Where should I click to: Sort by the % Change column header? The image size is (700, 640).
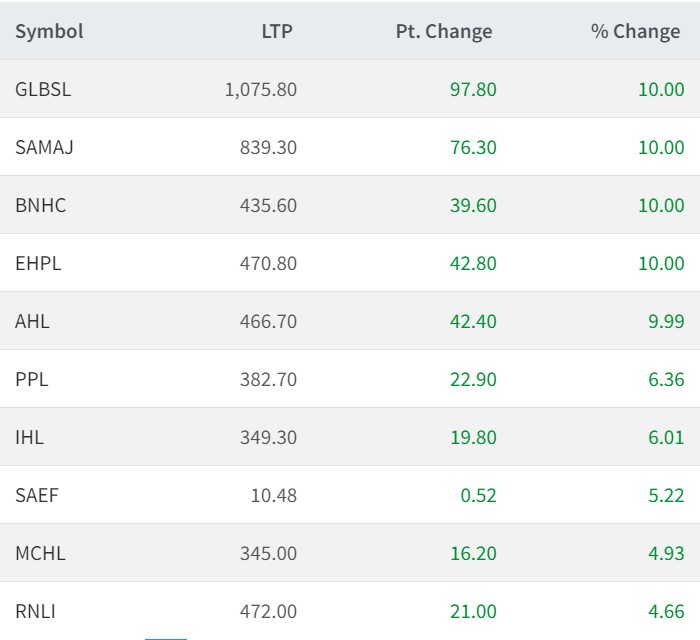point(635,31)
